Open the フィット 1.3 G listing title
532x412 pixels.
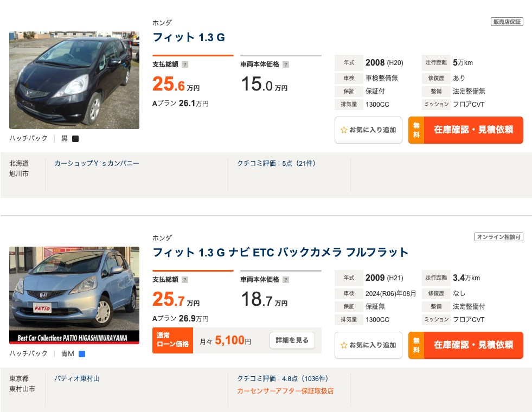tap(189, 37)
